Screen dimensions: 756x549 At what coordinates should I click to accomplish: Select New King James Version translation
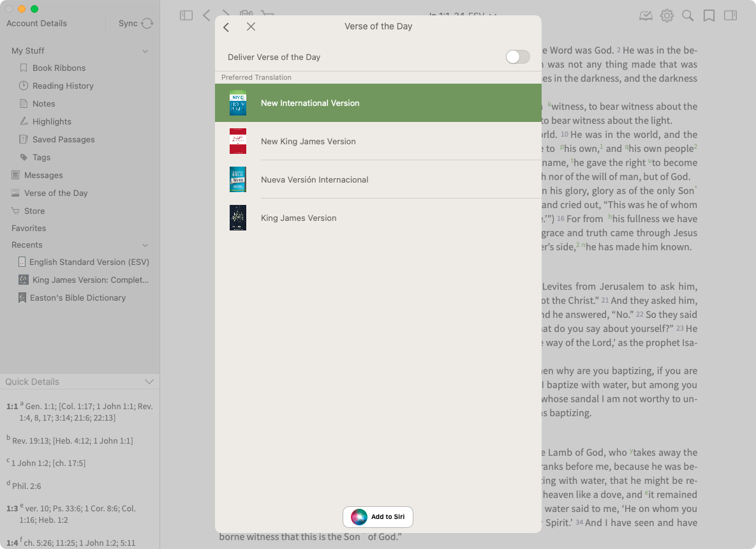(x=308, y=141)
